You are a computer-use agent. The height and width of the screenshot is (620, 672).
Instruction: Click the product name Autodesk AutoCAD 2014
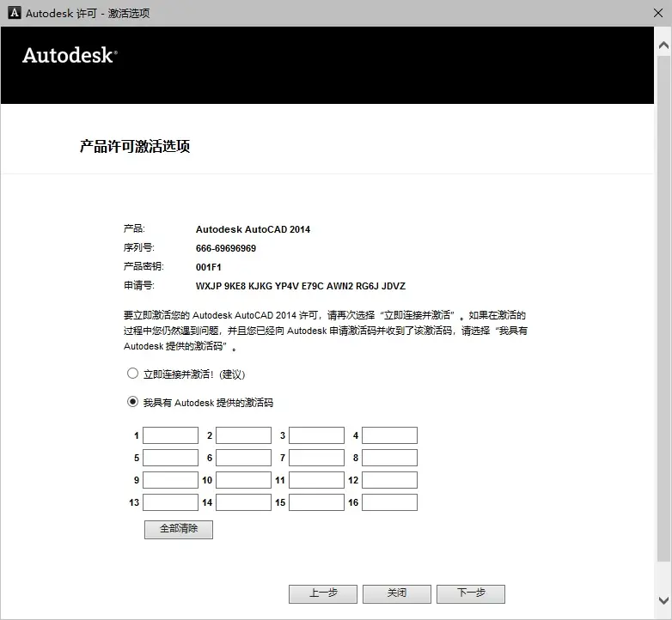point(253,229)
